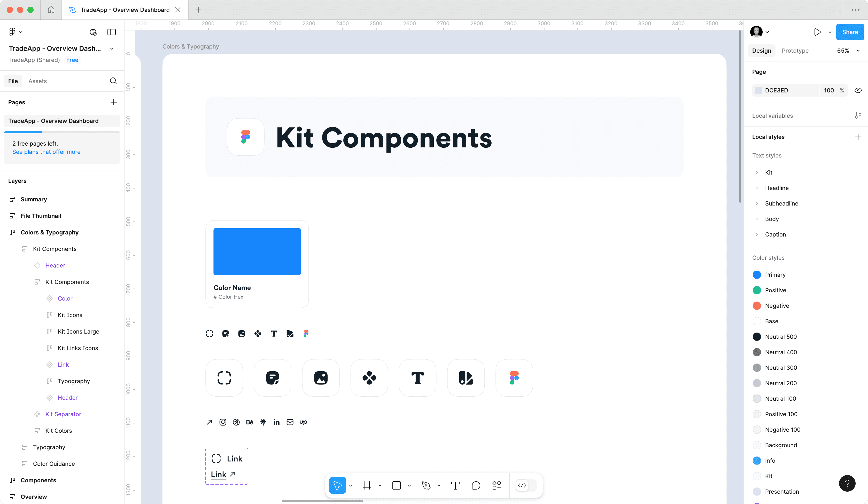Select the Comment tool
868x504 pixels.
476,485
